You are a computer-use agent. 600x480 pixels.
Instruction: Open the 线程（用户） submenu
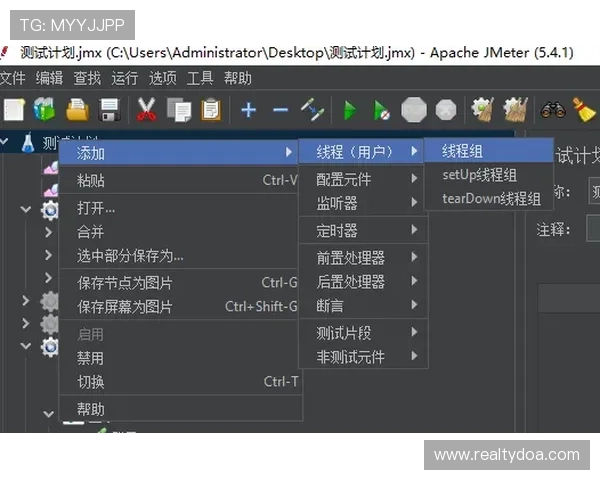coord(362,152)
